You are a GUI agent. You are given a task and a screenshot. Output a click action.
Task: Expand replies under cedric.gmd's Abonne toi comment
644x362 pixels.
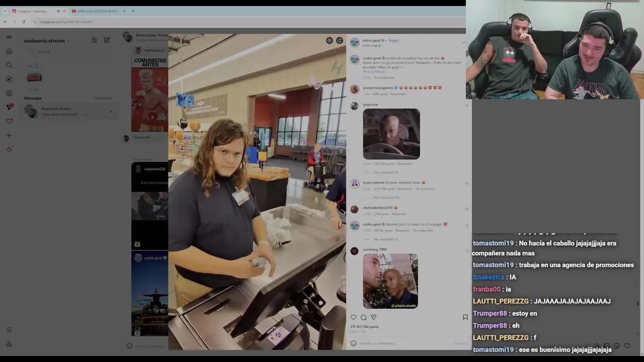tap(386, 239)
